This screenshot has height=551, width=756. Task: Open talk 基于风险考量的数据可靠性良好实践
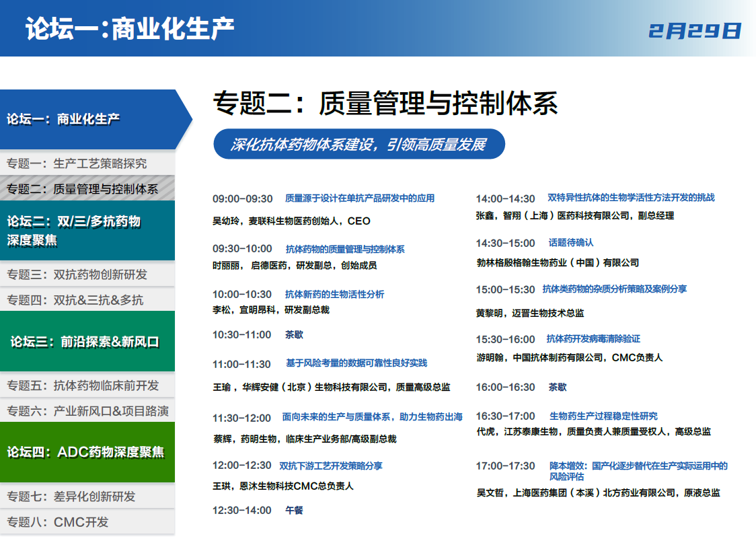(356, 363)
